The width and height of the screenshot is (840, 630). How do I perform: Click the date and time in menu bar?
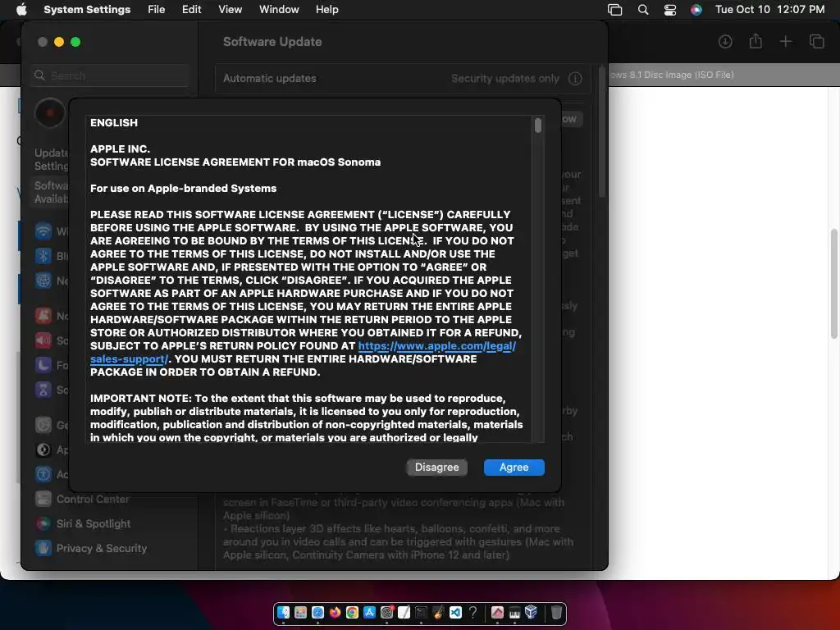point(769,10)
